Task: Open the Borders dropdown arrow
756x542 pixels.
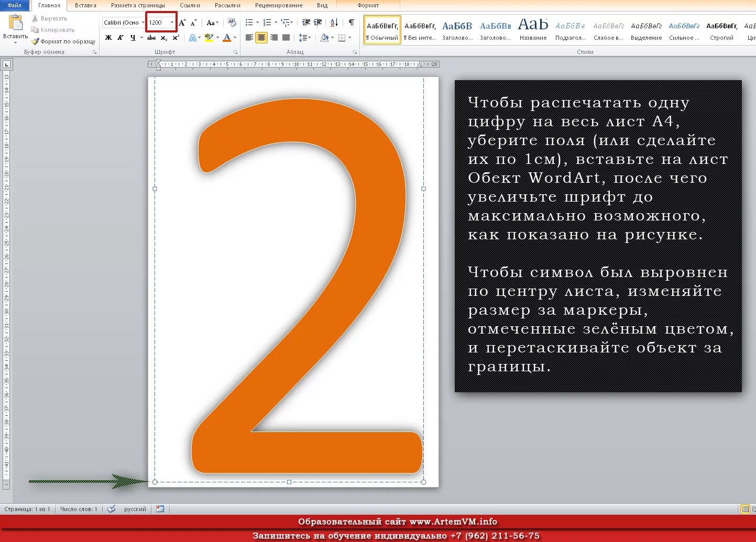Action: pyautogui.click(x=350, y=38)
